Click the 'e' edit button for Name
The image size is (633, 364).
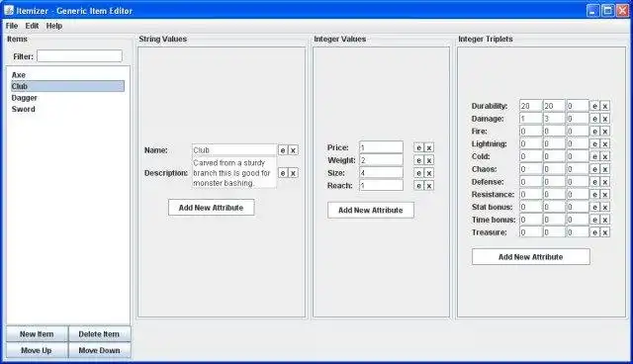point(283,150)
